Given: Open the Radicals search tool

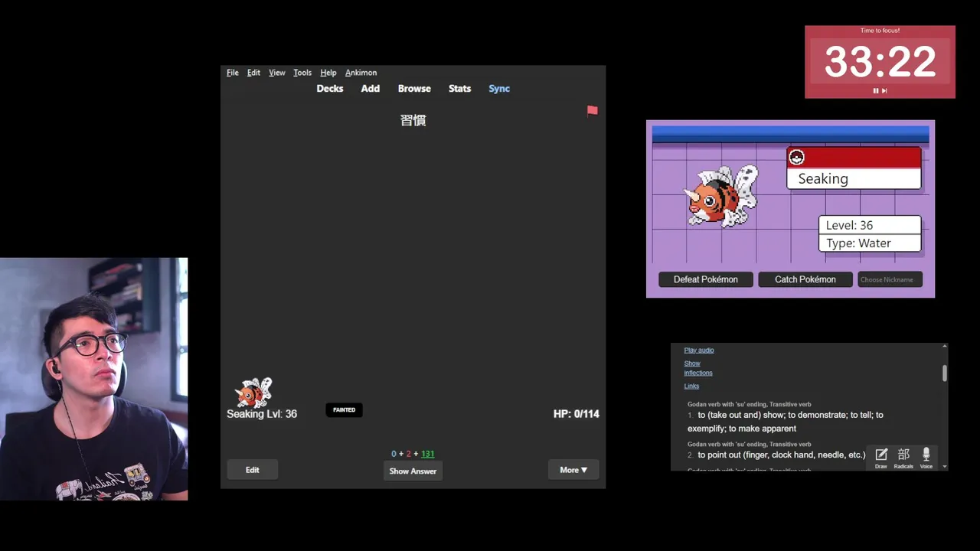Looking at the screenshot, I should pos(903,458).
